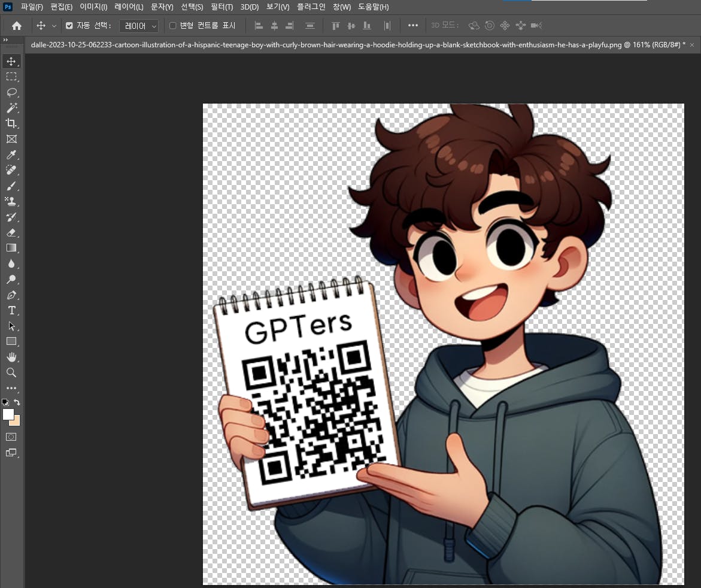
Task: Select the Eraser tool
Action: tap(11, 232)
